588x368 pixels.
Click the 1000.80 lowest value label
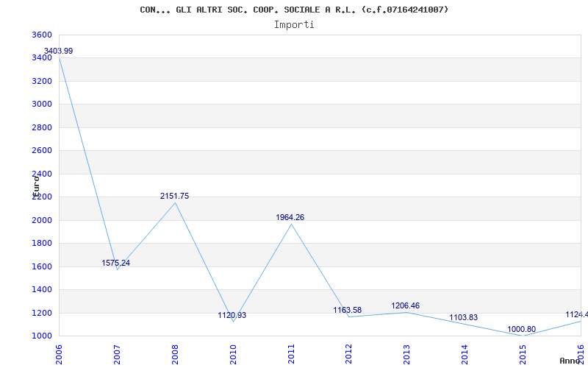[521, 329]
